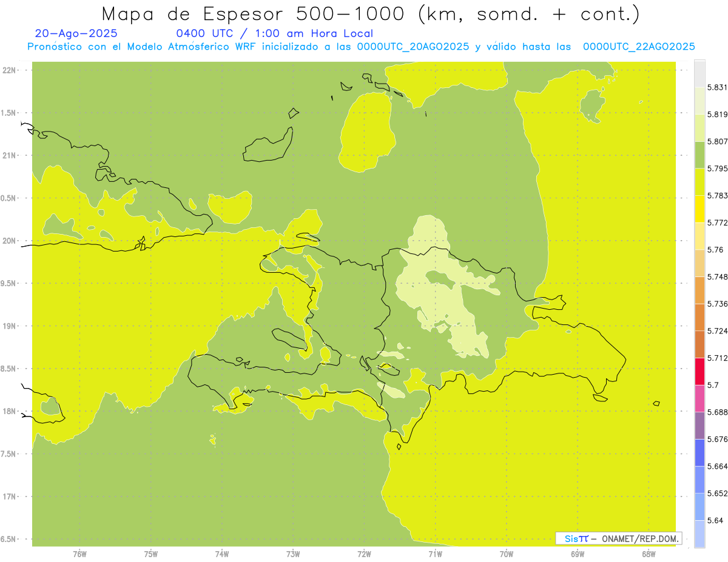728x562 pixels.
Task: Pick the pink swatch between 5.688 and 5.7
Action: click(x=699, y=398)
